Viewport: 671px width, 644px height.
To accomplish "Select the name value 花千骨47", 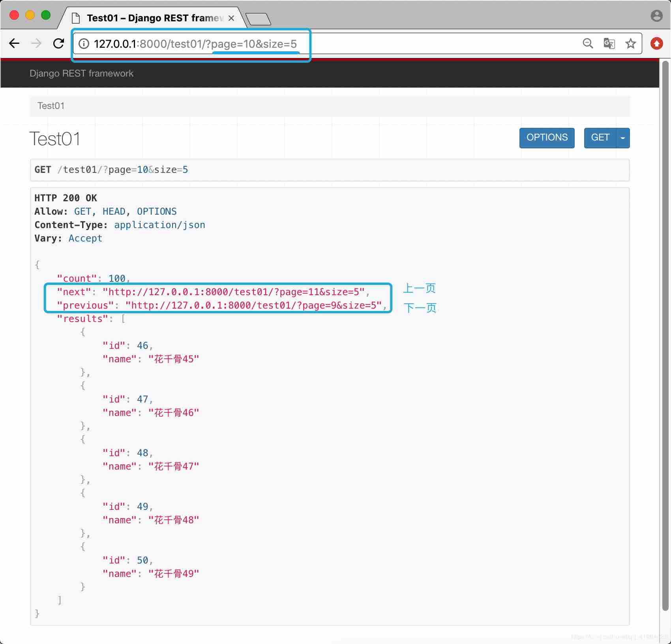I will pyautogui.click(x=174, y=466).
